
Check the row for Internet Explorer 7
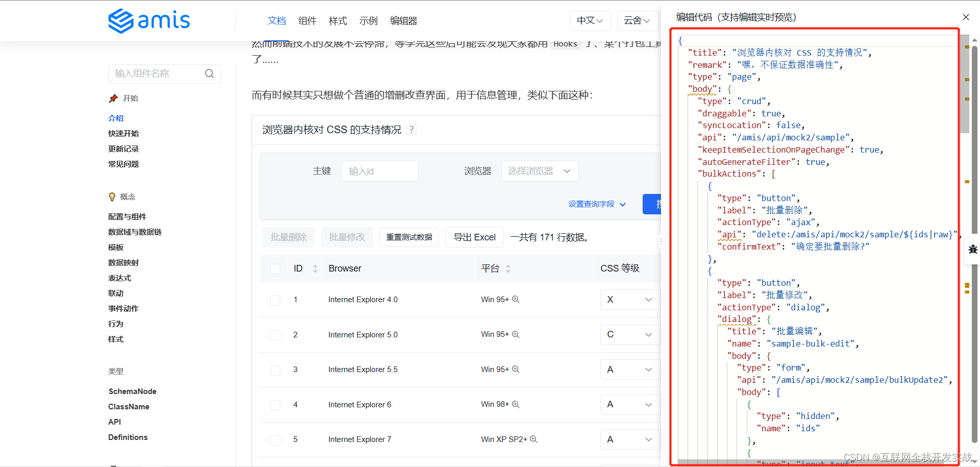pyautogui.click(x=275, y=440)
